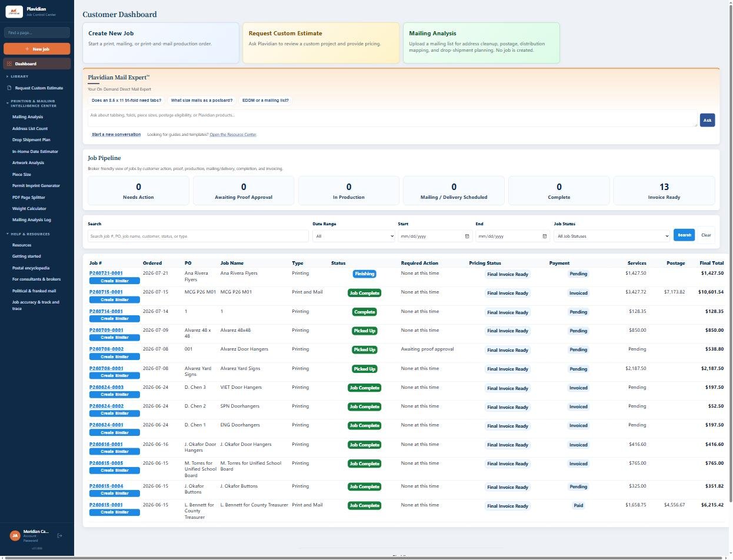Open job P260708-0002 link
Viewport: 733px width, 560px height.
[106, 349]
